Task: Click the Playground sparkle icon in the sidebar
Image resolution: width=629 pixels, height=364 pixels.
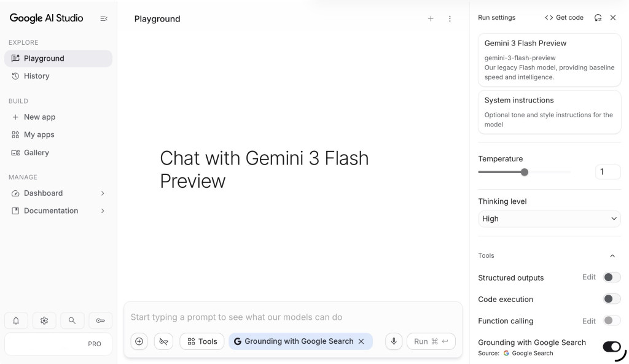Action: (x=15, y=58)
